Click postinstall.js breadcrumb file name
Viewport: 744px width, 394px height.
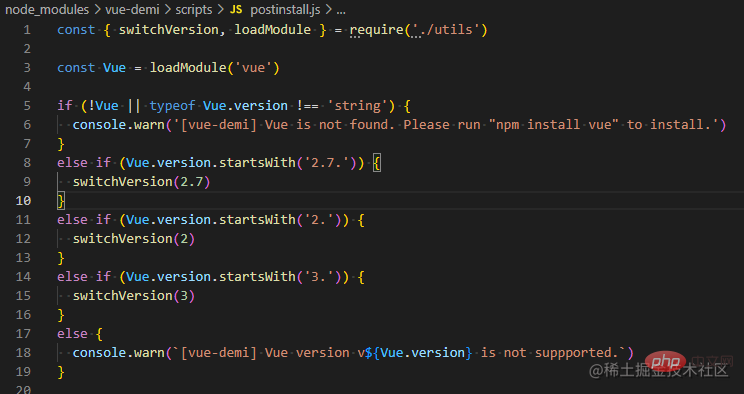pos(285,10)
